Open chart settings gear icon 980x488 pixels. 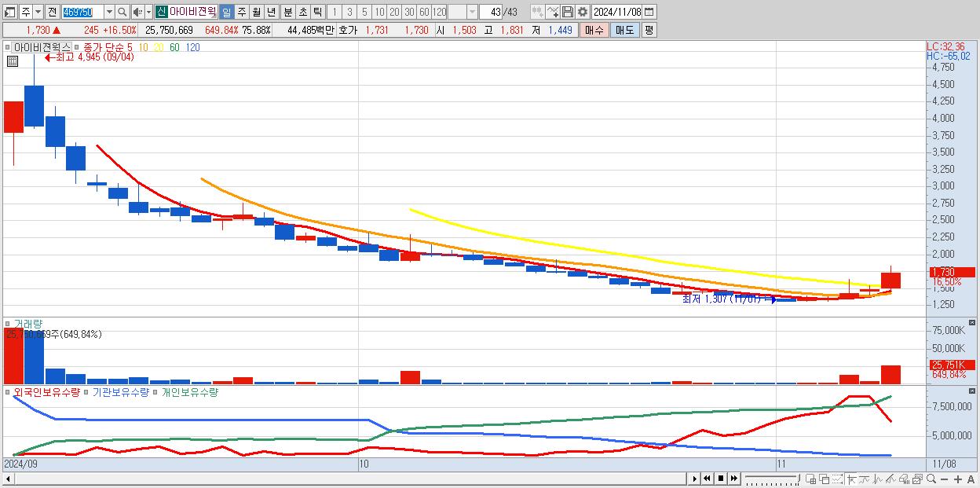(583, 12)
